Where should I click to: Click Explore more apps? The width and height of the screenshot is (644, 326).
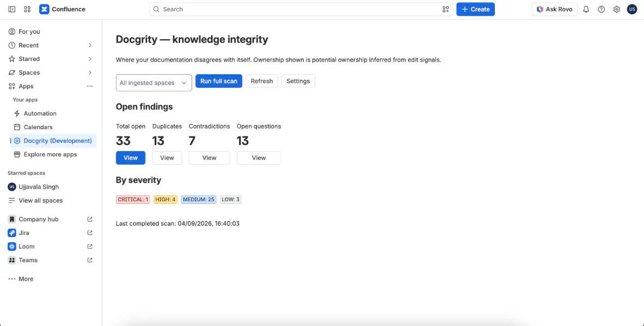(50, 155)
